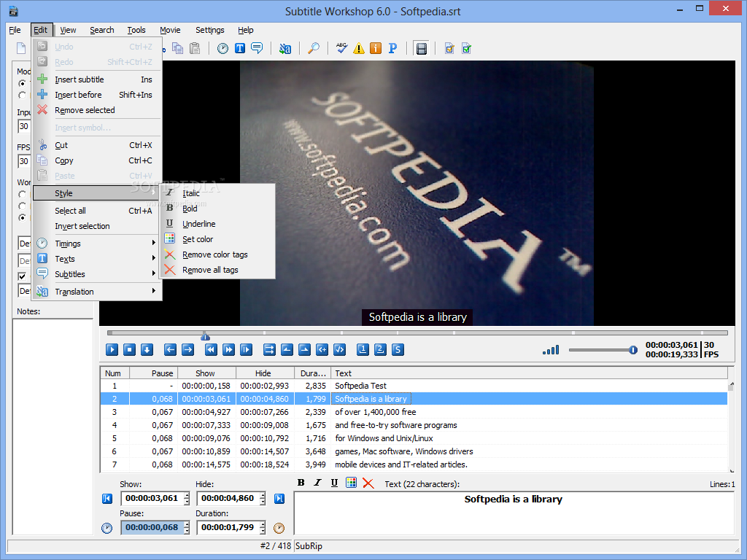Choose Invert selection in Edit menu
Image resolution: width=747 pixels, height=560 pixels.
(x=97, y=226)
